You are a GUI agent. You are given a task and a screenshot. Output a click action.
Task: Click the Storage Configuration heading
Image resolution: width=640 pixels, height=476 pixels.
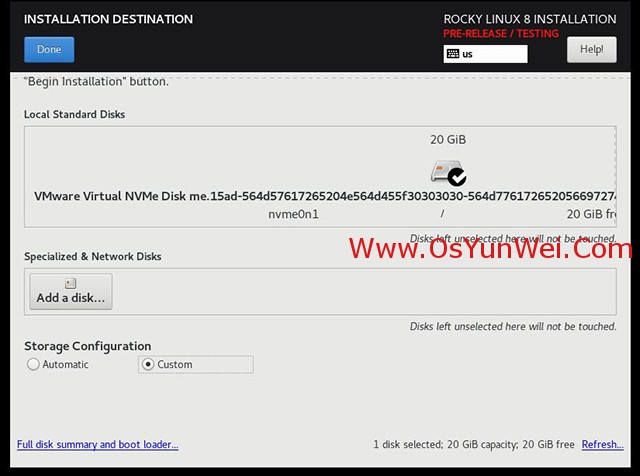(87, 346)
